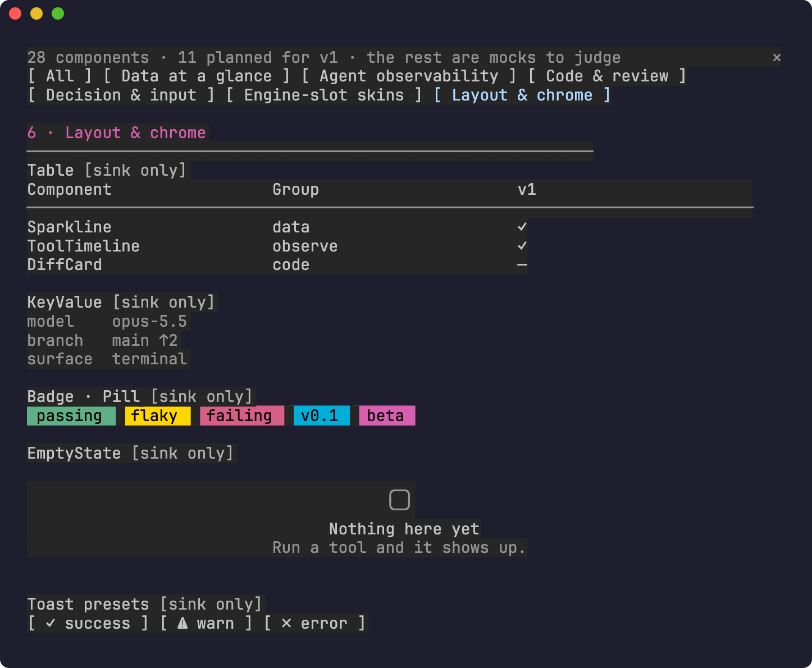Viewport: 812px width, 668px height.
Task: Click the pink beta pill
Action: pos(387,415)
